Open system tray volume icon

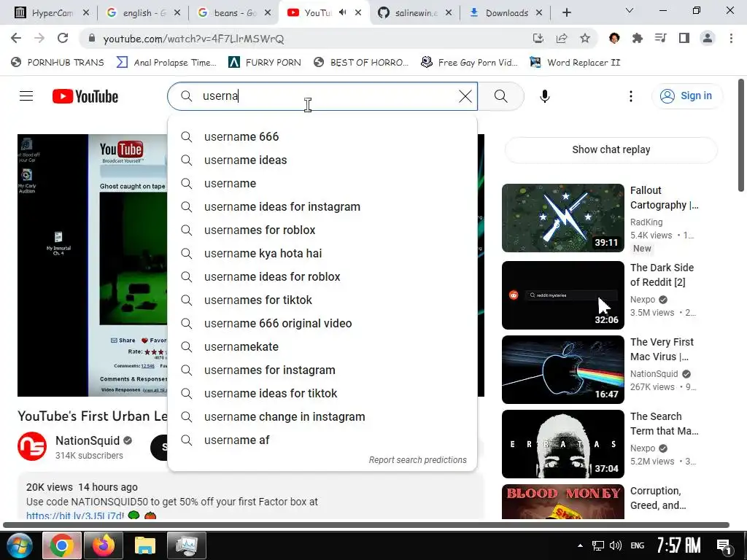pos(616,545)
